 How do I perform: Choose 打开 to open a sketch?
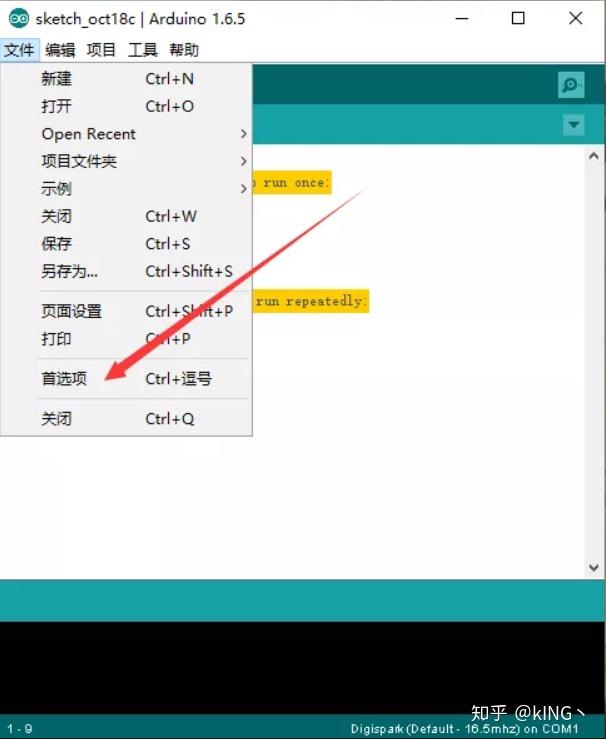(126, 106)
